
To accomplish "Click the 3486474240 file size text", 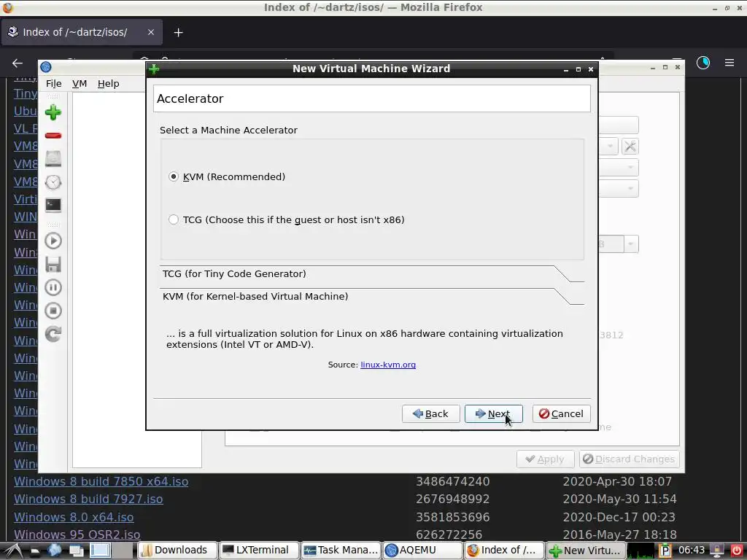I will click(452, 481).
